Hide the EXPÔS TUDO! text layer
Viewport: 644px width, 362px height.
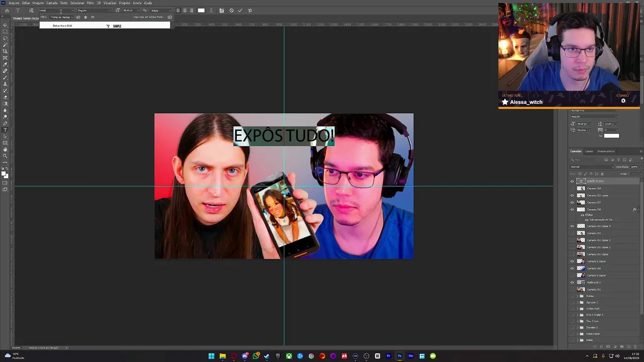point(572,182)
